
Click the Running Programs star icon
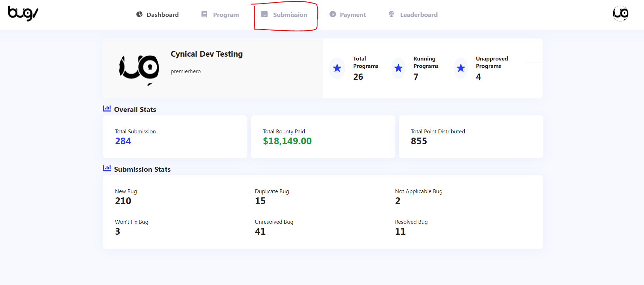(398, 68)
